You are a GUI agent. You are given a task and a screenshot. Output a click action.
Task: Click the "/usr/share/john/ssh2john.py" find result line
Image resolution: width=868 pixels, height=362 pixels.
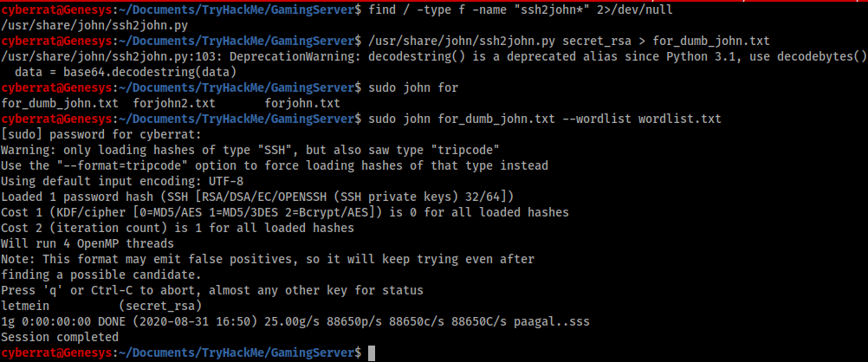click(x=94, y=25)
